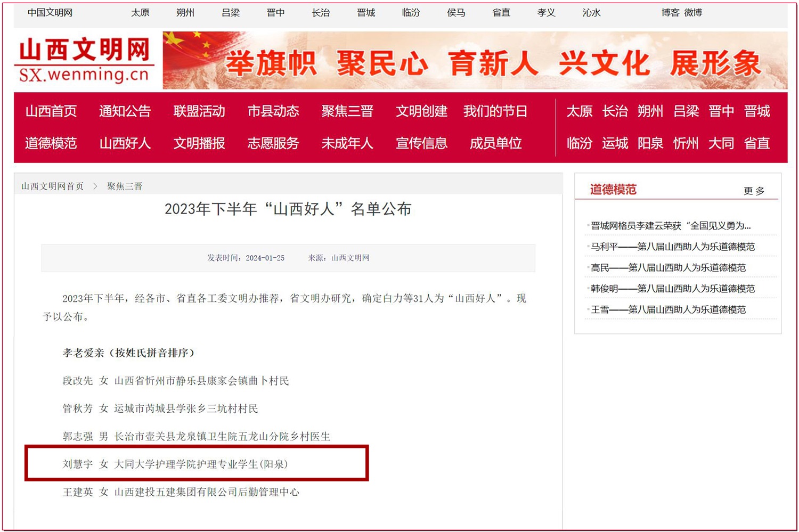
Task: Click the 山西文明网 site logo
Action: [x=84, y=60]
